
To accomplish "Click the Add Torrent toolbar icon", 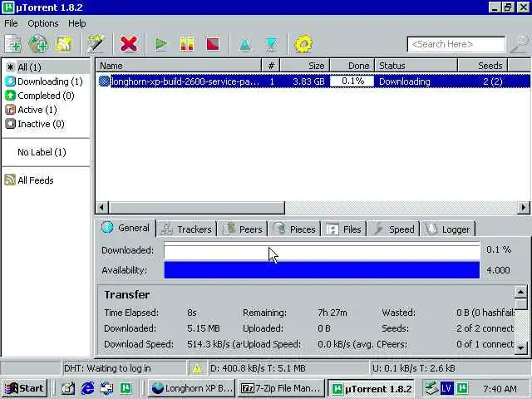I will pyautogui.click(x=13, y=44).
